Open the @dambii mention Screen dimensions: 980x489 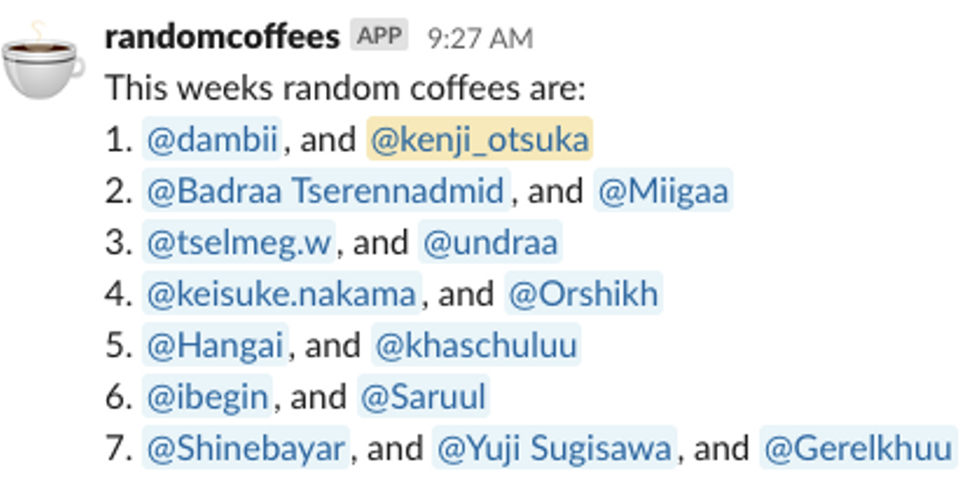pyautogui.click(x=212, y=140)
